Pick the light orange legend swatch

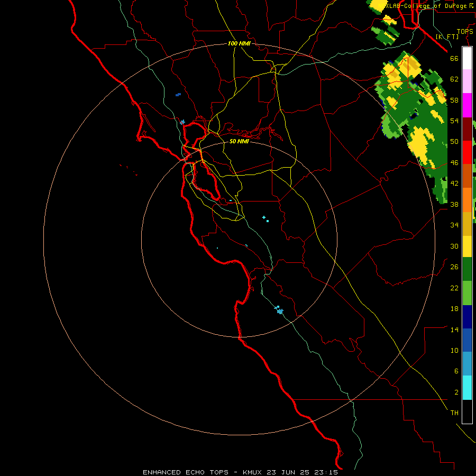pos(467,200)
